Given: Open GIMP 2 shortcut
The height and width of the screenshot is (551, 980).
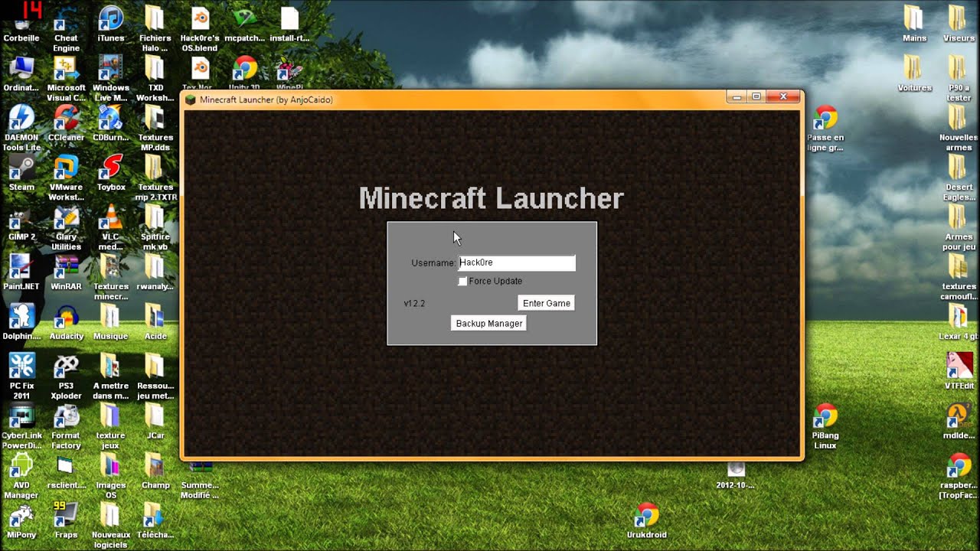Looking at the screenshot, I should pos(21,222).
